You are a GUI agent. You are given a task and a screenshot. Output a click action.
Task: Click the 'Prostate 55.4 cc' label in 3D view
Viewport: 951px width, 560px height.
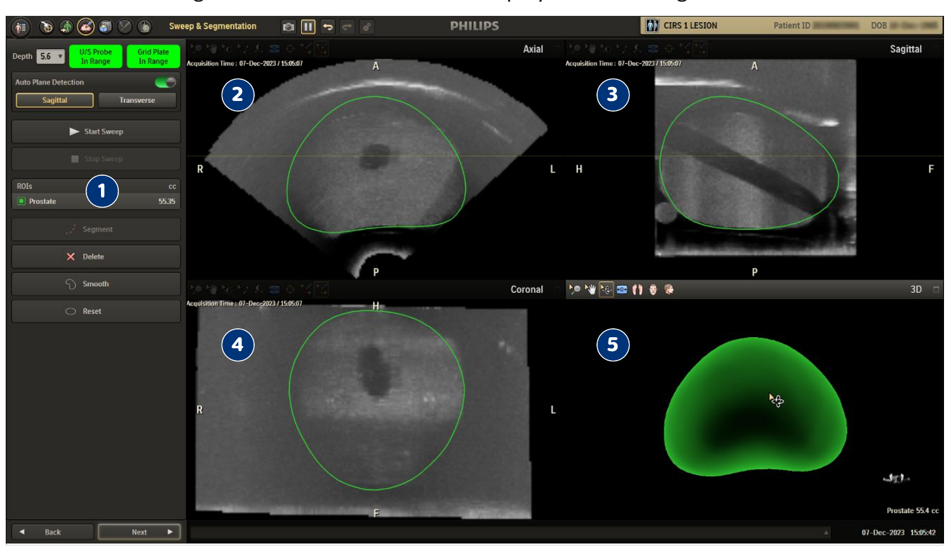tap(913, 510)
